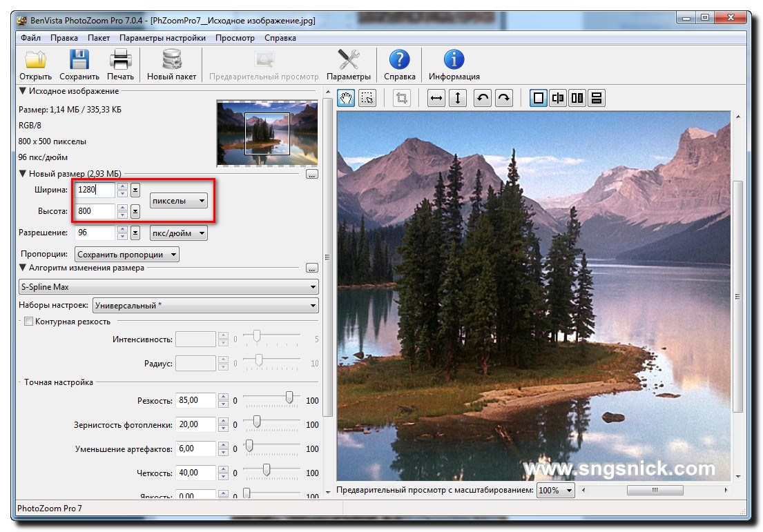The width and height of the screenshot is (763, 532).
Task: Click the BenVista app icon in title bar
Action: pos(22,21)
